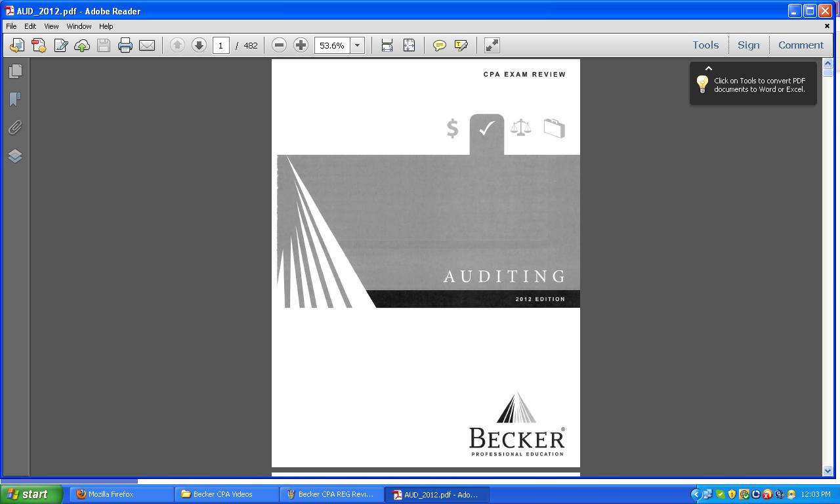Click the yellow security shield tray icon

[x=732, y=494]
